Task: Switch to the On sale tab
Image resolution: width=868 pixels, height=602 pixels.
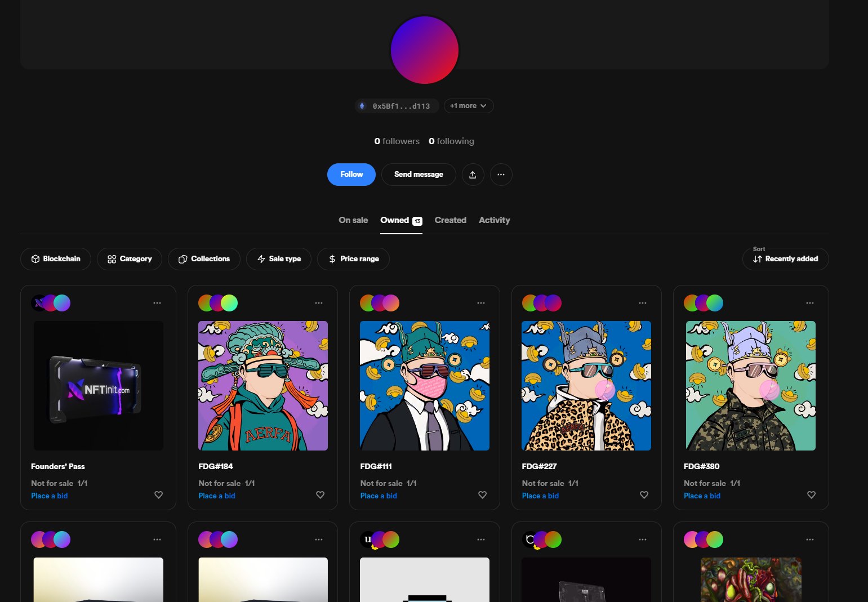Action: 353,220
